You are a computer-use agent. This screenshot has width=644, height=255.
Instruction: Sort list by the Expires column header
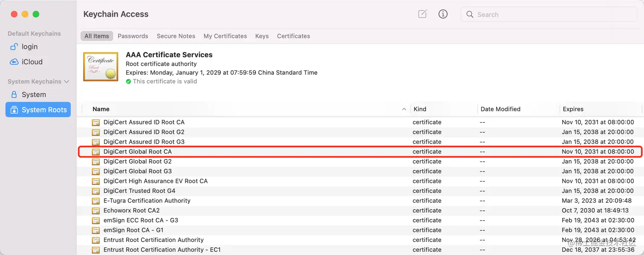pos(573,109)
